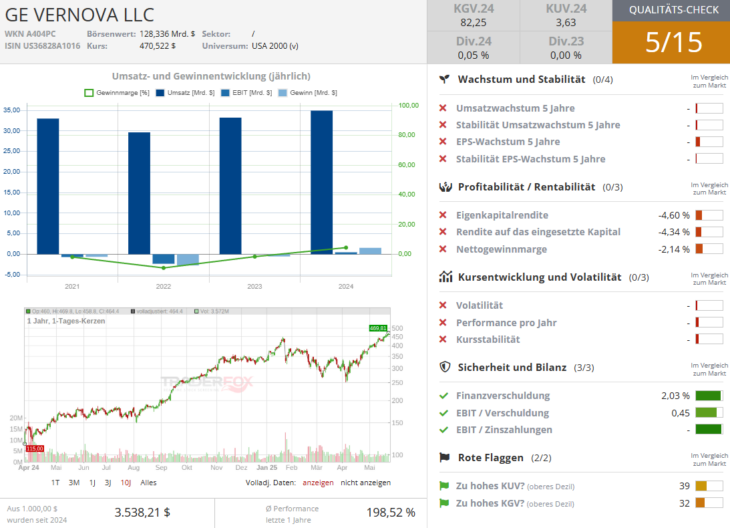Screen dimensions: 730x528
Task: Click the KUV.24 value 3,63
Action: point(566,22)
